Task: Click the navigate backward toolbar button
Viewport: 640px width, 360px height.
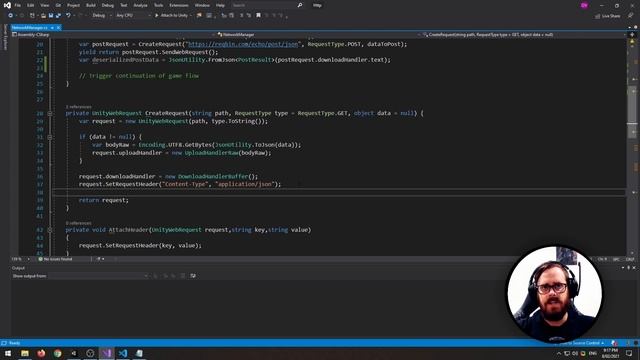Action: 10,16
